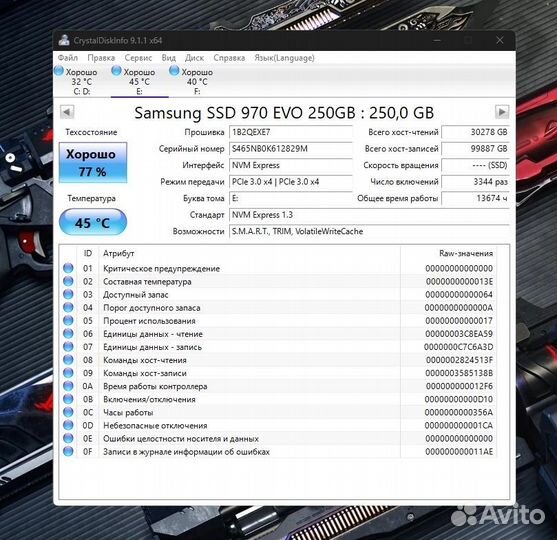Click the CrystalDiskInfo app icon in title bar

point(64,40)
